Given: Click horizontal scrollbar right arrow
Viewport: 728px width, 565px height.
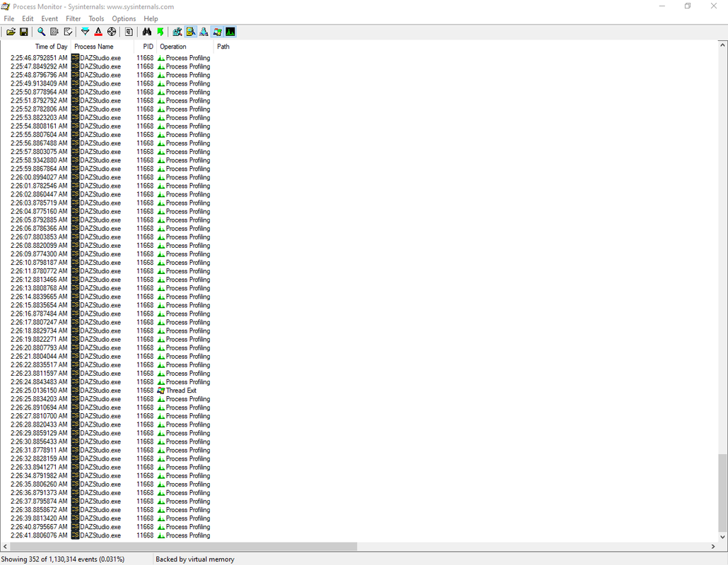Looking at the screenshot, I should (713, 547).
